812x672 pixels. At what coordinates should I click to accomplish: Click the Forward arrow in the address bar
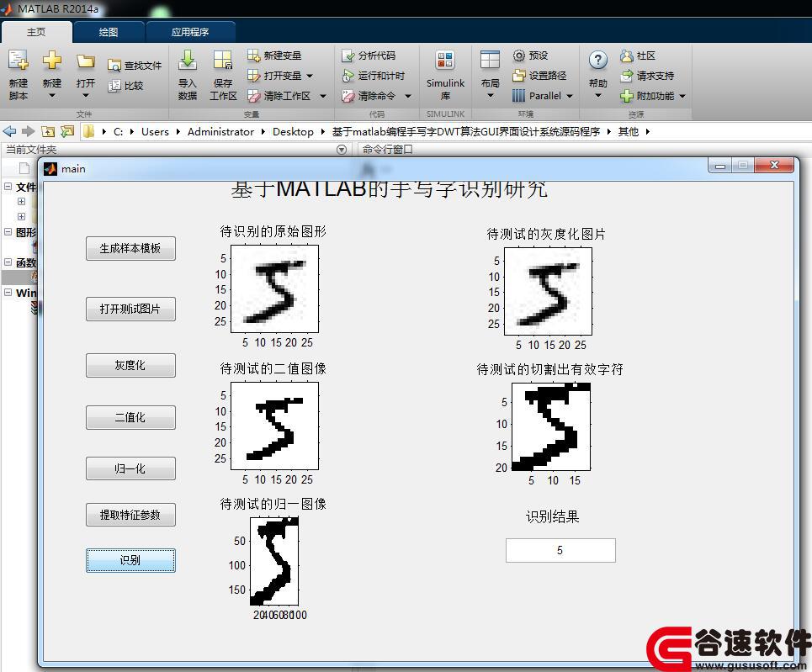(x=28, y=131)
